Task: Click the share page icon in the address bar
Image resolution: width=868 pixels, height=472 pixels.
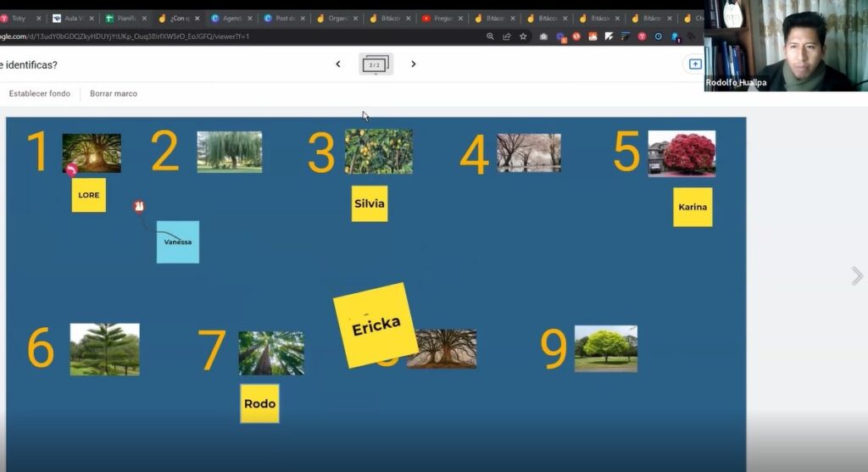Action: click(507, 36)
